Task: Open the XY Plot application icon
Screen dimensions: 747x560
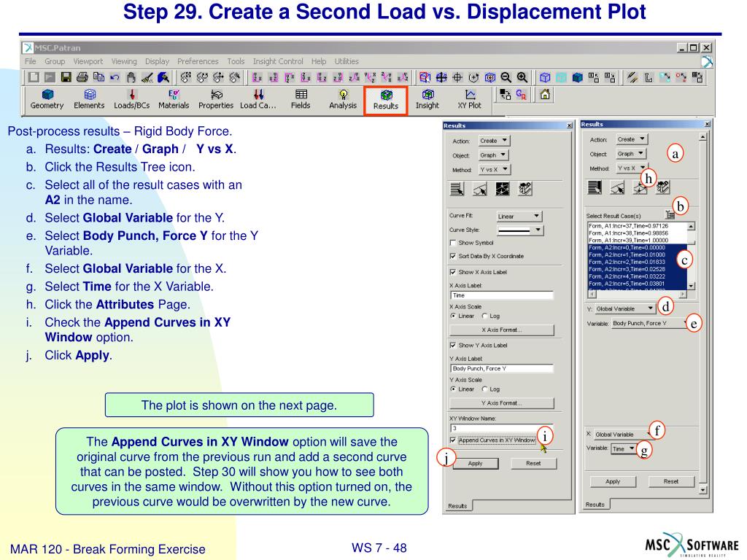Action: pyautogui.click(x=469, y=99)
